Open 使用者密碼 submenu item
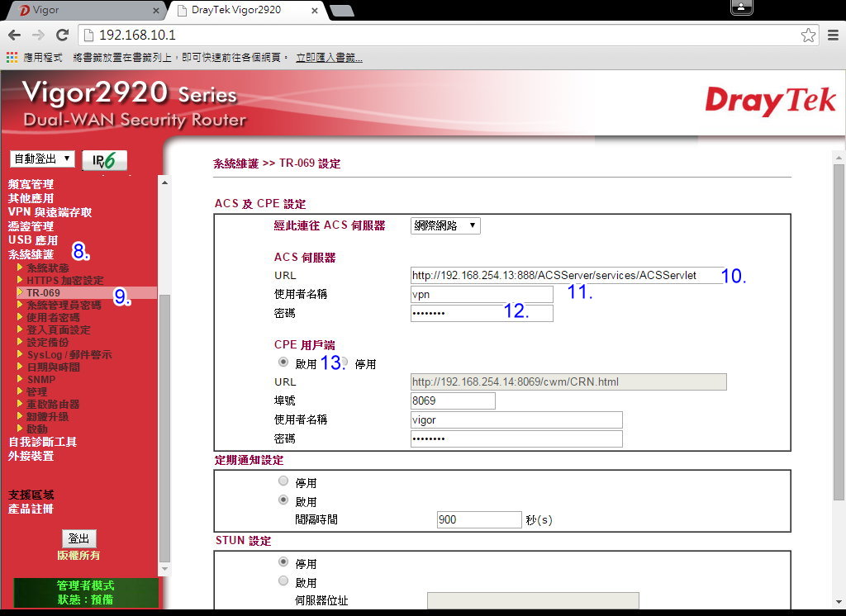The width and height of the screenshot is (846, 616). click(x=54, y=318)
